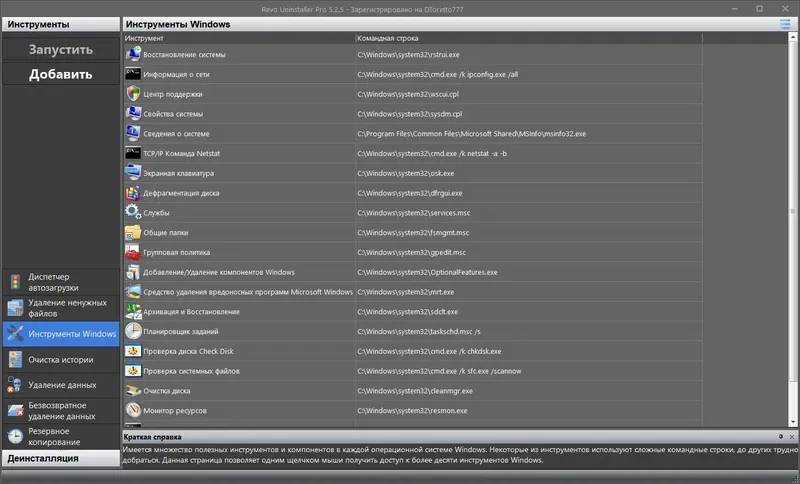Select the Службы row text
800x484 pixels.
tap(156, 213)
